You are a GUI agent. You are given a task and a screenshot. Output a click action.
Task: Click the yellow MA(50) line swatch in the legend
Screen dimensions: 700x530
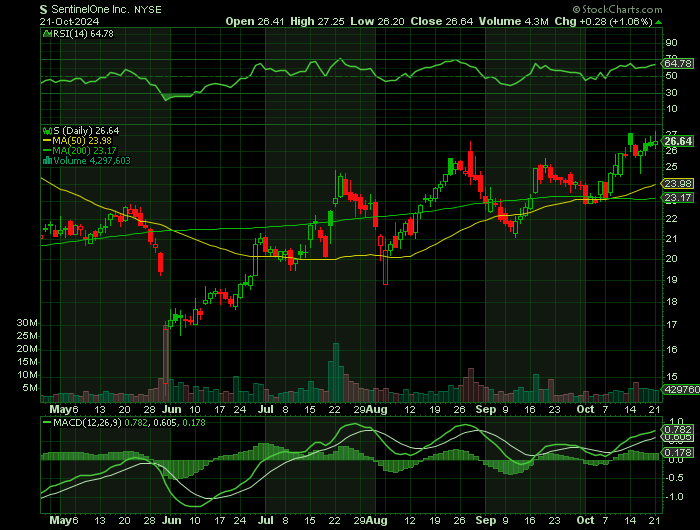[47, 141]
